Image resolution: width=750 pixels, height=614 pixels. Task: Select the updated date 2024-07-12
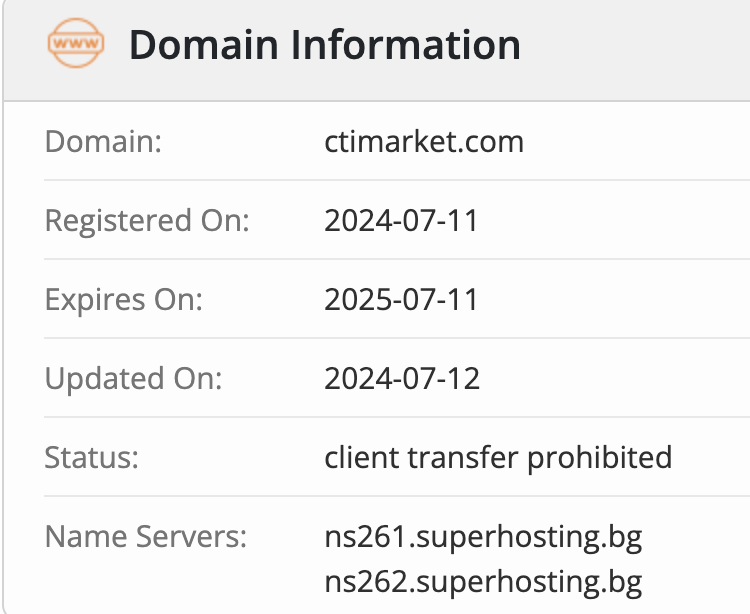click(402, 379)
